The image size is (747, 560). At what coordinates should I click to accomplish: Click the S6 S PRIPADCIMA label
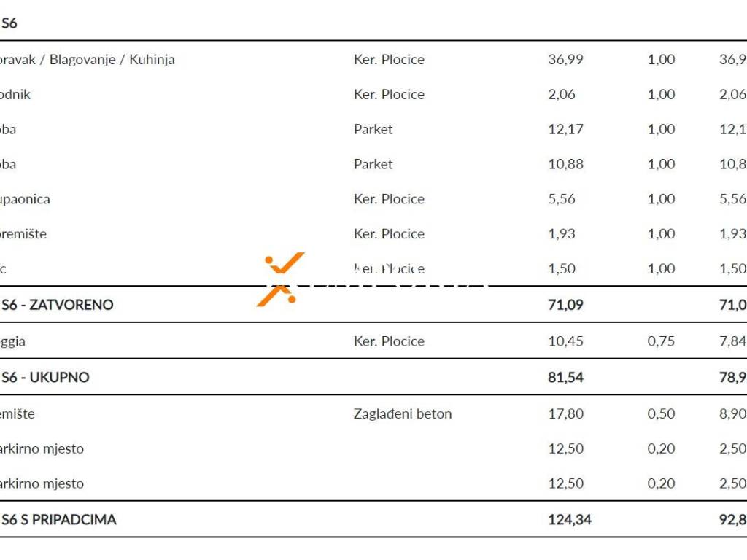coord(59,520)
